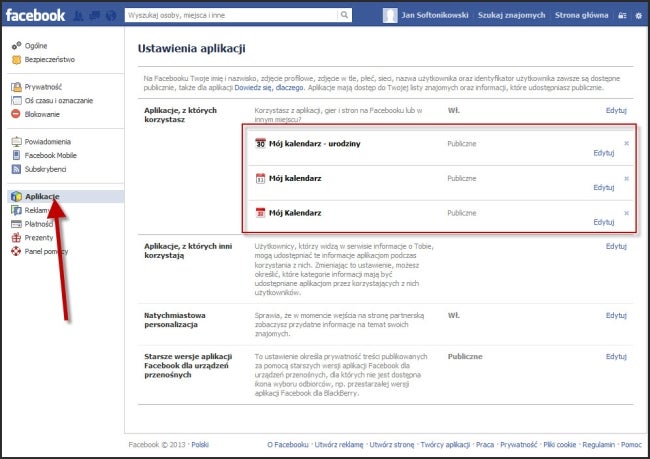The height and width of the screenshot is (459, 650).
Task: Click Szukaj znajomych link
Action: point(511,15)
